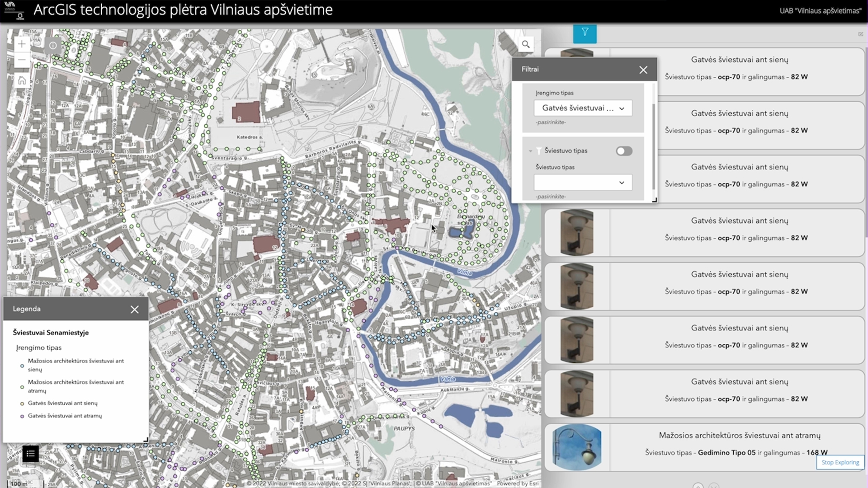The height and width of the screenshot is (488, 868).
Task: Open the map info button
Action: click(53, 46)
